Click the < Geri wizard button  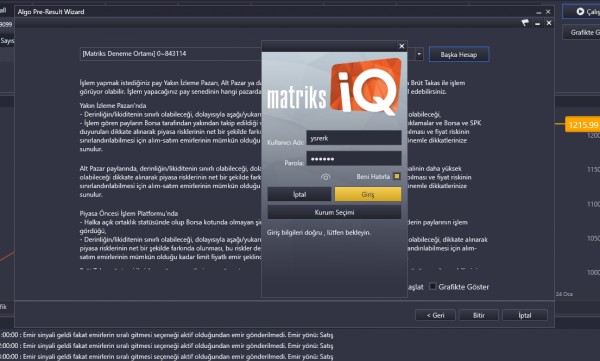pos(435,315)
